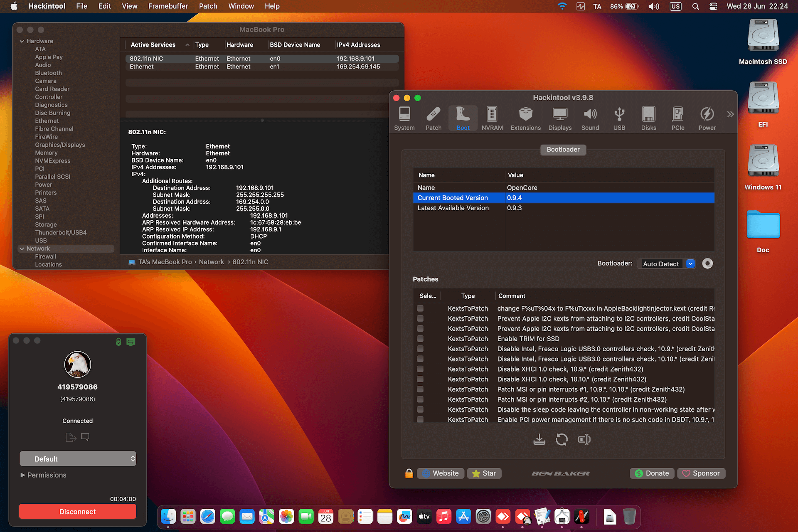This screenshot has width=798, height=532.
Task: Click the Sponsor button
Action: click(701, 473)
